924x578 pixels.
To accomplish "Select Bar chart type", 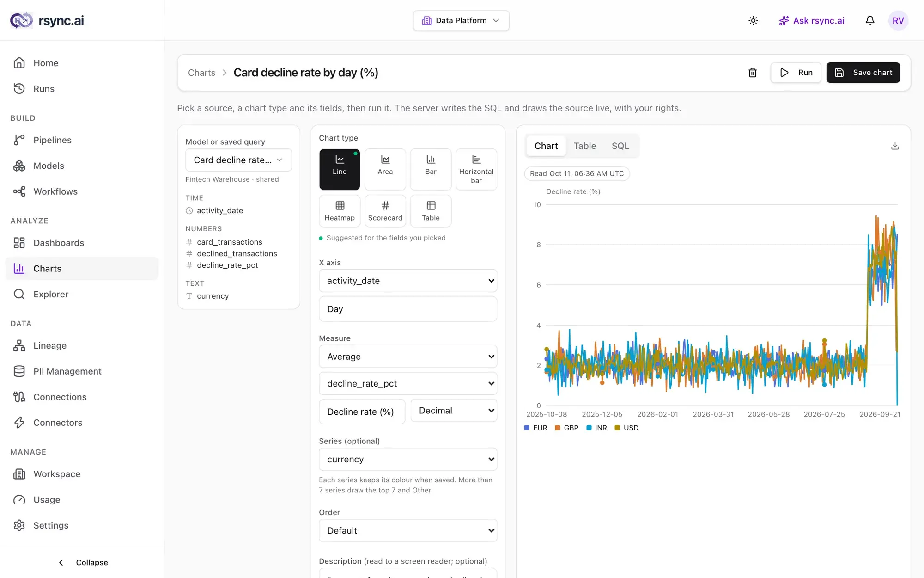I will 431,169.
